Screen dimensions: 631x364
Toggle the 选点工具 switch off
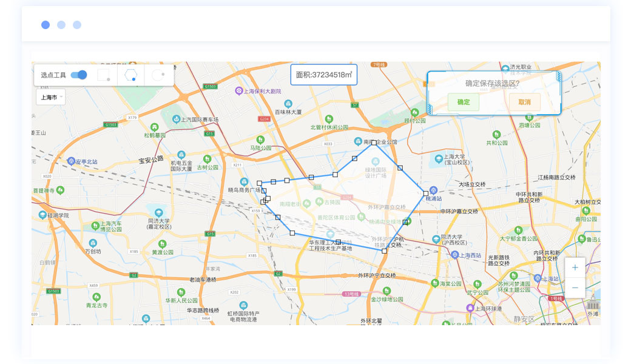(x=79, y=75)
